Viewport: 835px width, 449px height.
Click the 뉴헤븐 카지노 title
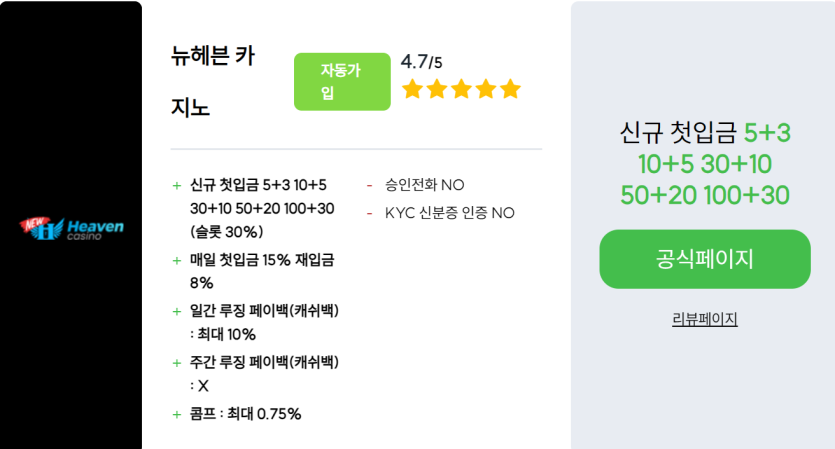tap(212, 81)
